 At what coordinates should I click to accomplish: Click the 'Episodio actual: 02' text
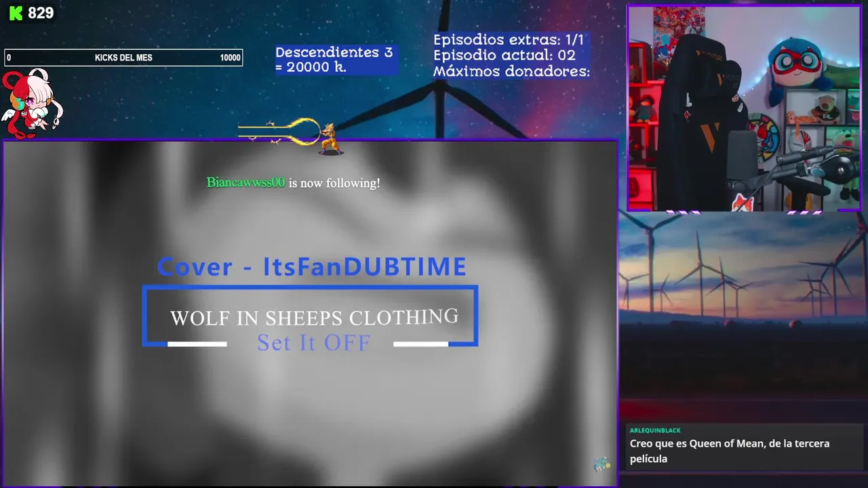pyautogui.click(x=505, y=56)
